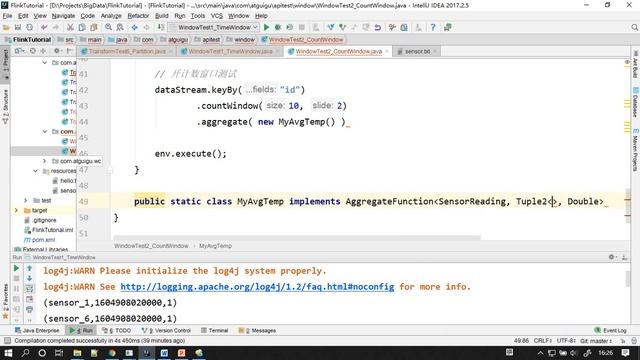Collapse the first com.a package in tree
640x360 pixels.
click(x=45, y=63)
